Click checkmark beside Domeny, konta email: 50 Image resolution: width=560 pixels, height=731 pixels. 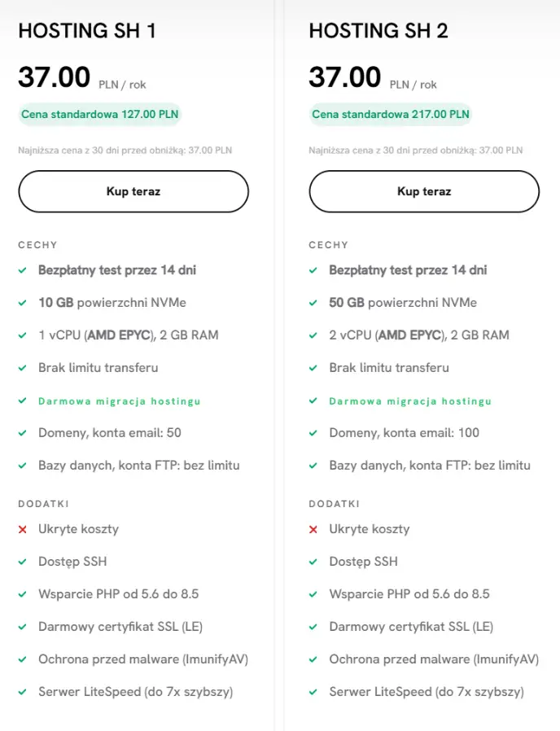(22, 433)
